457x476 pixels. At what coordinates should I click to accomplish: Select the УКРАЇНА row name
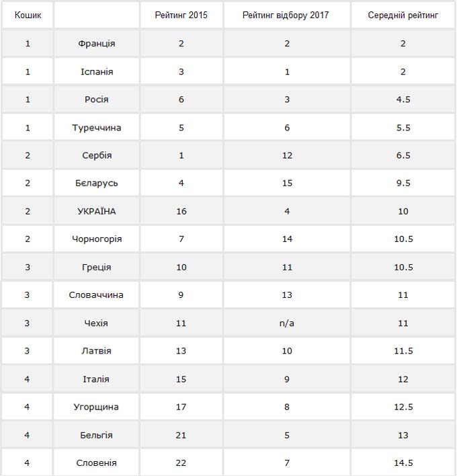coord(97,211)
